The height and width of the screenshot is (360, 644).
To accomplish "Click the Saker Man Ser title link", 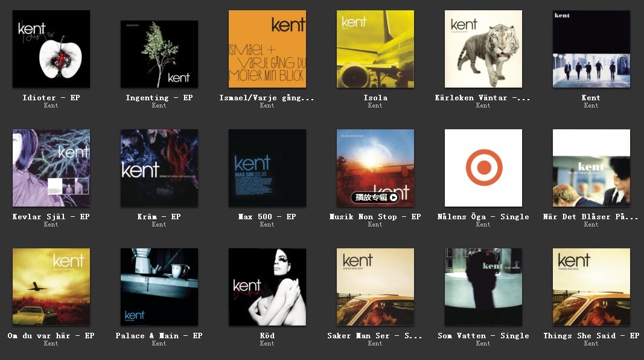I will 375,336.
